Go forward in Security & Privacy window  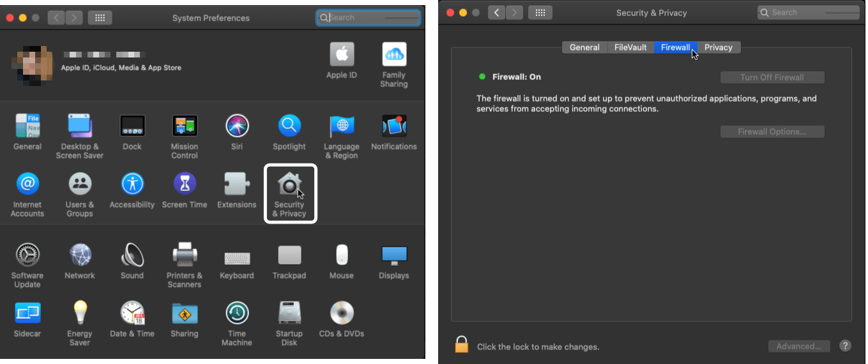514,12
